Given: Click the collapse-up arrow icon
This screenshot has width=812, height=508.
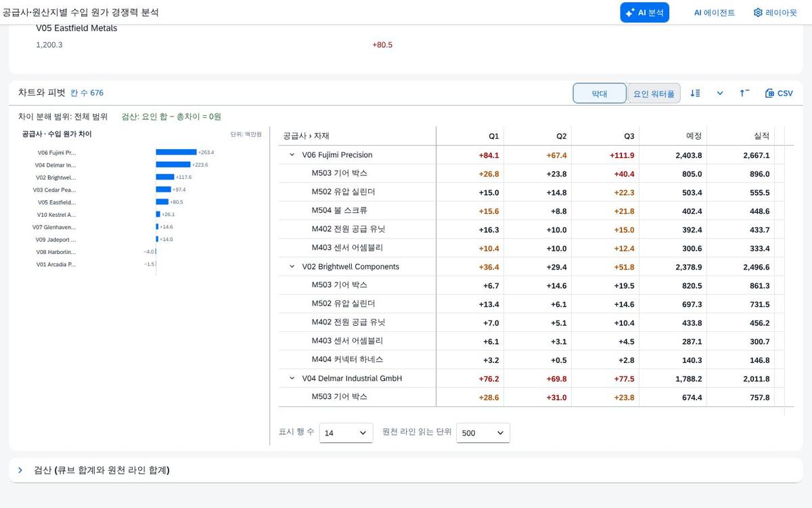Looking at the screenshot, I should pyautogui.click(x=744, y=93).
